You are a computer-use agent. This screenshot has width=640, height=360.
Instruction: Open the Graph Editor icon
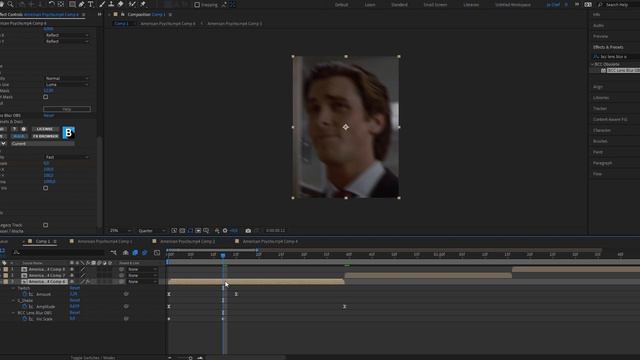coord(157,253)
